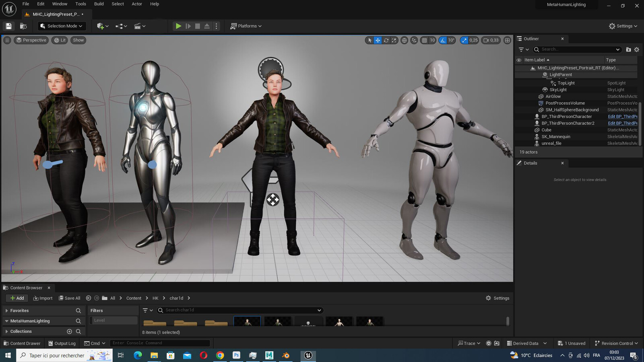Toggle world/local coordinate system globe icon
This screenshot has width=644, height=362.
click(404, 40)
